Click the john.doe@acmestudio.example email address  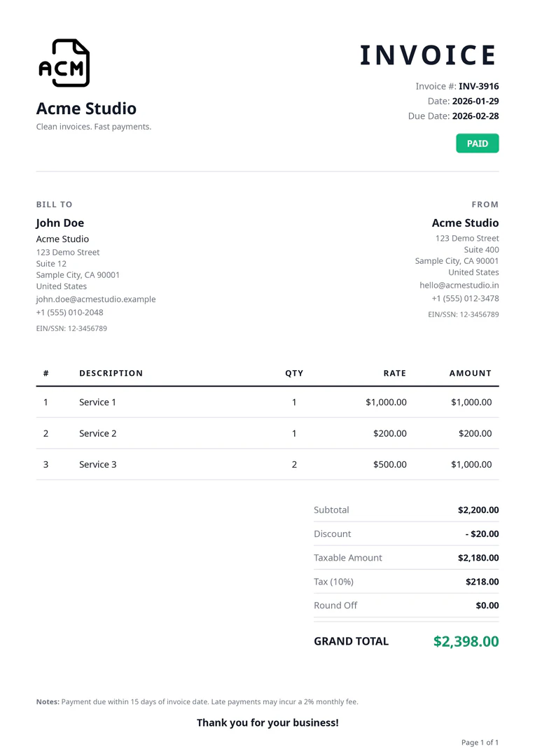point(96,299)
